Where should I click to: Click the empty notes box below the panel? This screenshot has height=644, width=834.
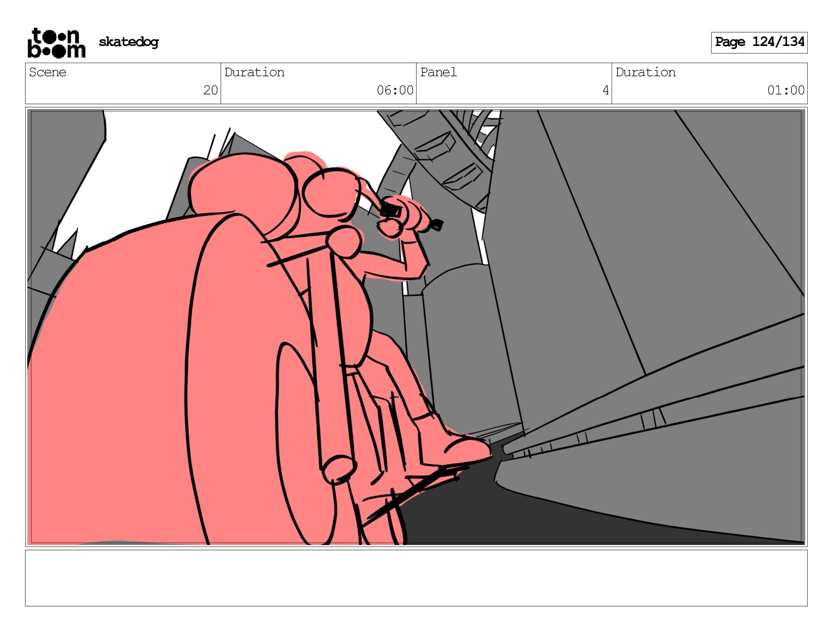(416, 578)
